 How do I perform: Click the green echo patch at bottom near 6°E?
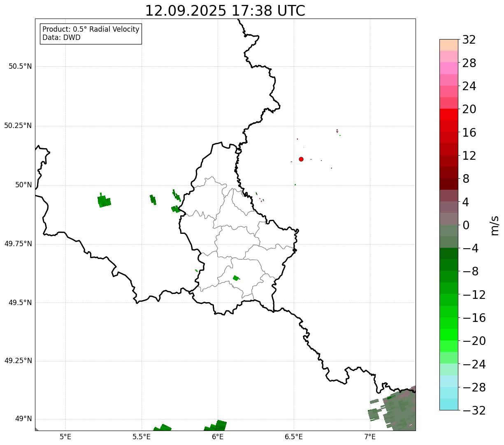[x=216, y=426]
